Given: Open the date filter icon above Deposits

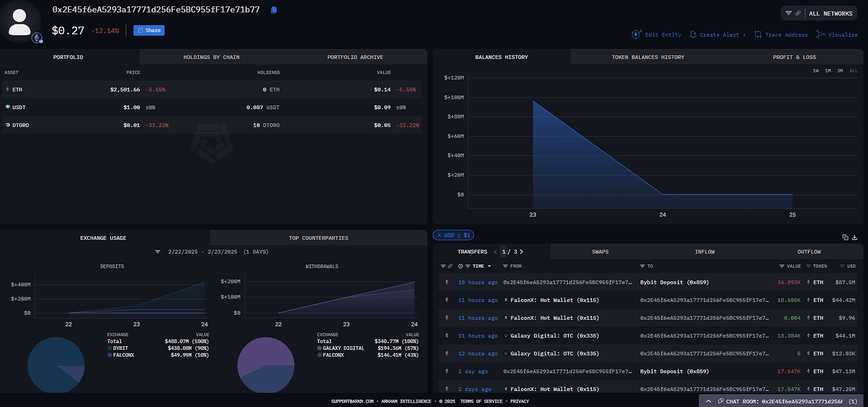Looking at the screenshot, I should [157, 252].
